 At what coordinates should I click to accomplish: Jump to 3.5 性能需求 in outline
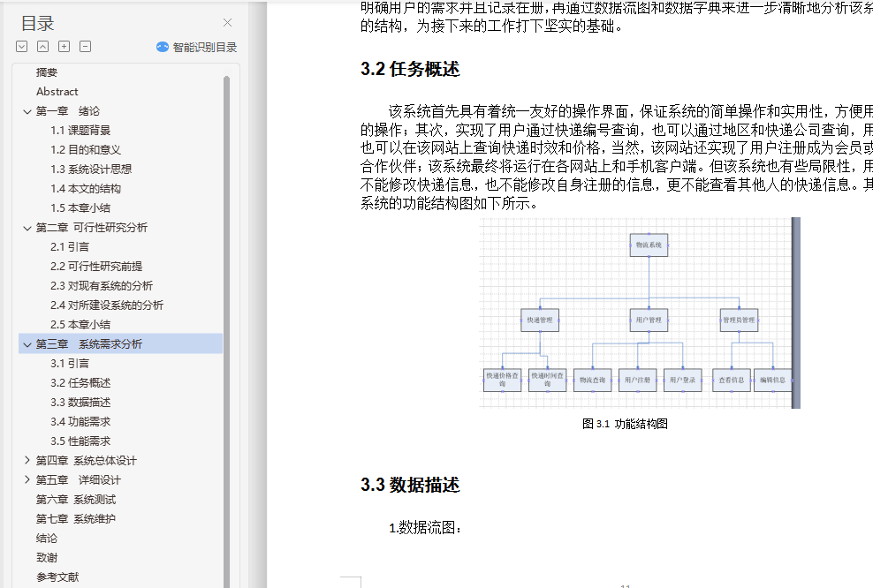(x=80, y=441)
